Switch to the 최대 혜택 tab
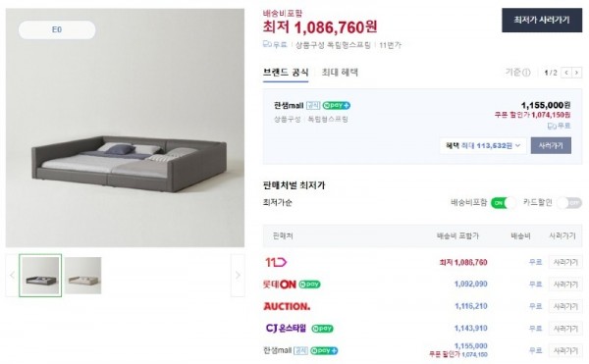 [340, 73]
